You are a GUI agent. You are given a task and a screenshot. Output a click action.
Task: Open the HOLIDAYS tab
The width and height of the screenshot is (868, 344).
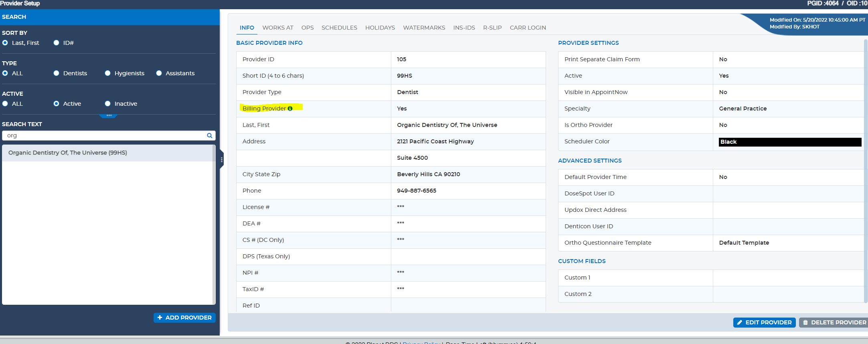click(380, 28)
